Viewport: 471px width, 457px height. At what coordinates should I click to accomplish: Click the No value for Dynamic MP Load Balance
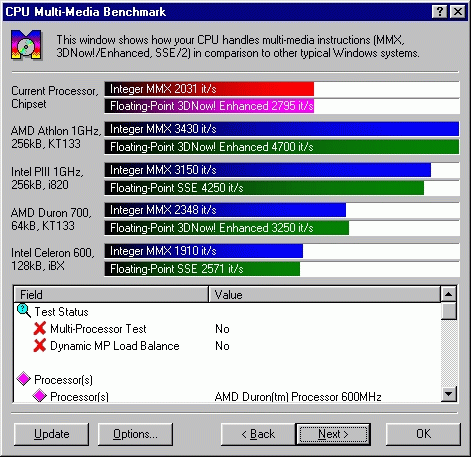(x=222, y=346)
